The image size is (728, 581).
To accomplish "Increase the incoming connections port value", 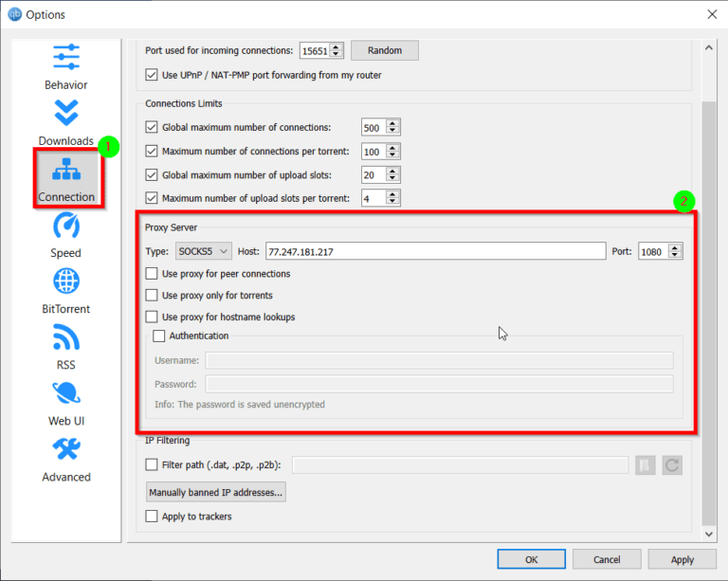I will pyautogui.click(x=337, y=46).
